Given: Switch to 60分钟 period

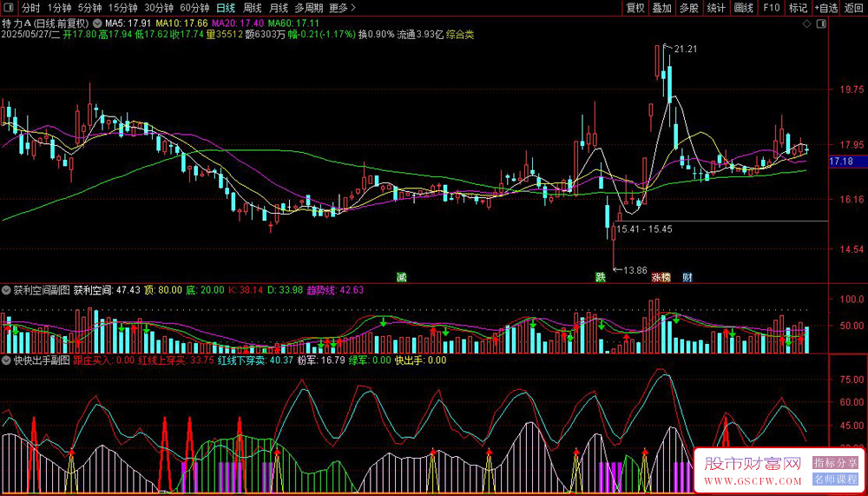Looking at the screenshot, I should 194,9.
